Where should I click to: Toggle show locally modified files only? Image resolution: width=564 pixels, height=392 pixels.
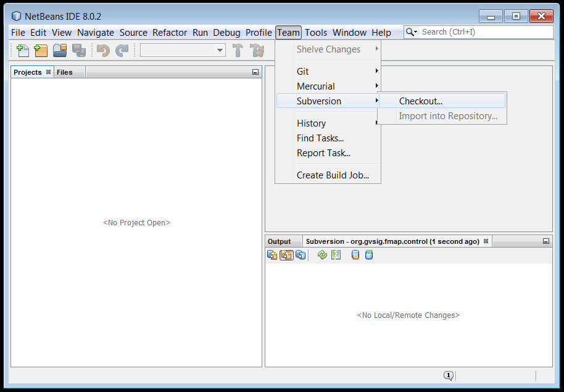(x=286, y=255)
